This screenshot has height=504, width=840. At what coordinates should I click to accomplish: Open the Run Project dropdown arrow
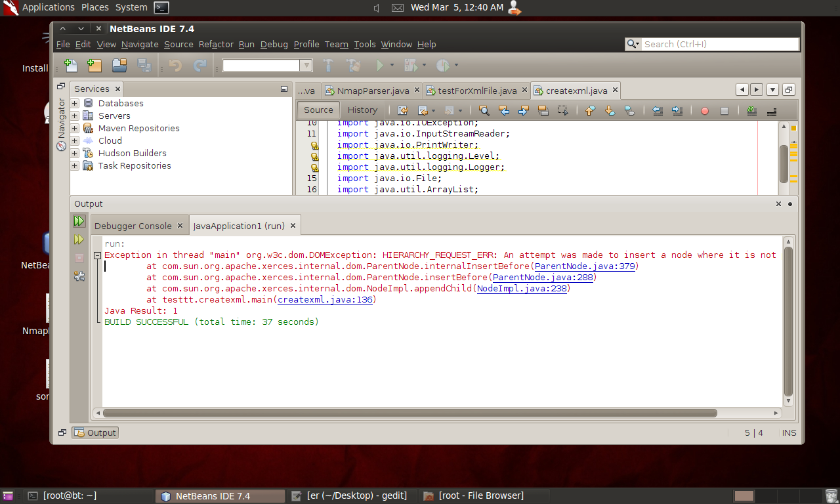[x=392, y=65]
